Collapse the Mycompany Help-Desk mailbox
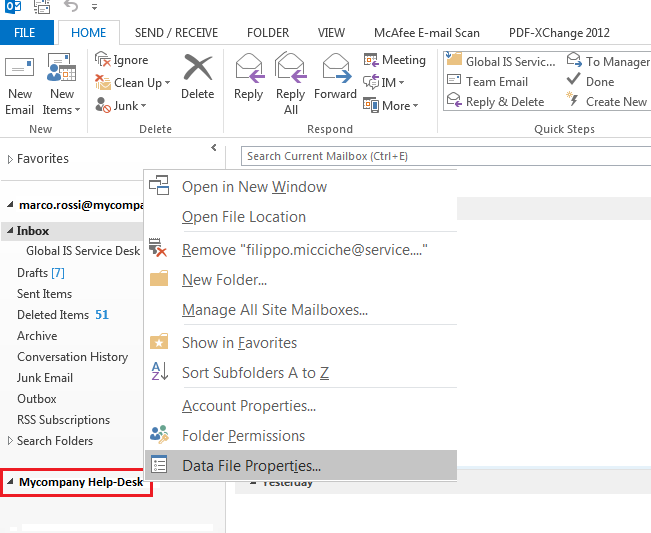The width and height of the screenshot is (651, 533). (x=11, y=482)
